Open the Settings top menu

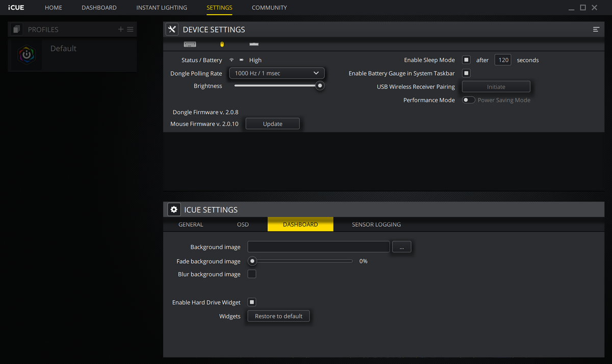click(x=219, y=8)
